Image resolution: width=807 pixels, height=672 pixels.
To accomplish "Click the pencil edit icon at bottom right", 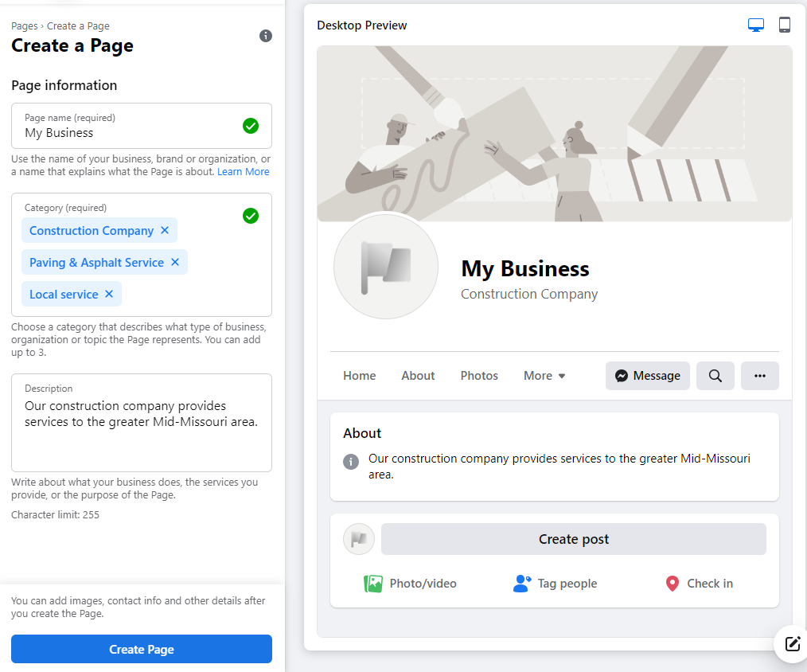I will [792, 644].
